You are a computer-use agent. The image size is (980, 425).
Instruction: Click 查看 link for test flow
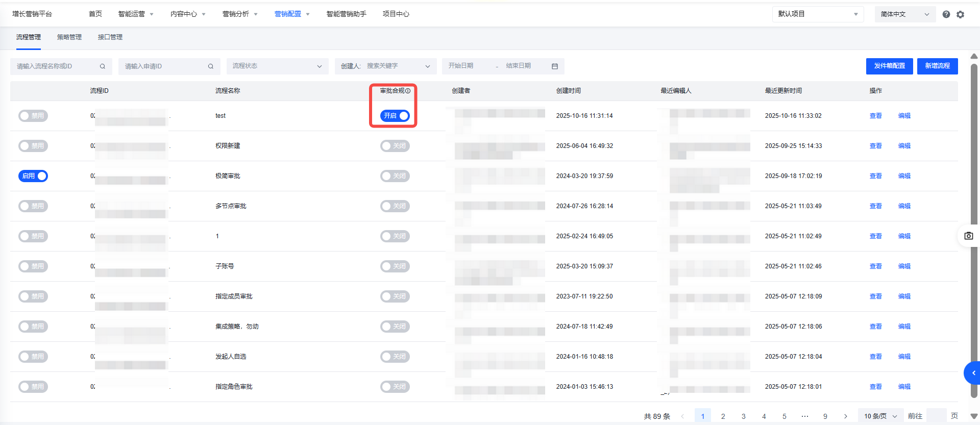pos(876,116)
